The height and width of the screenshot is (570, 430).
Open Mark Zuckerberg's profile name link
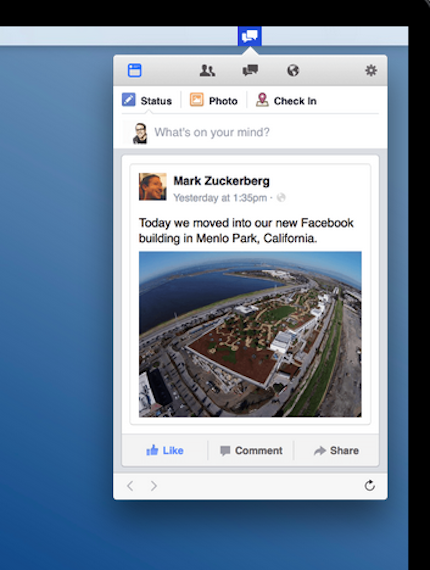coord(221,181)
